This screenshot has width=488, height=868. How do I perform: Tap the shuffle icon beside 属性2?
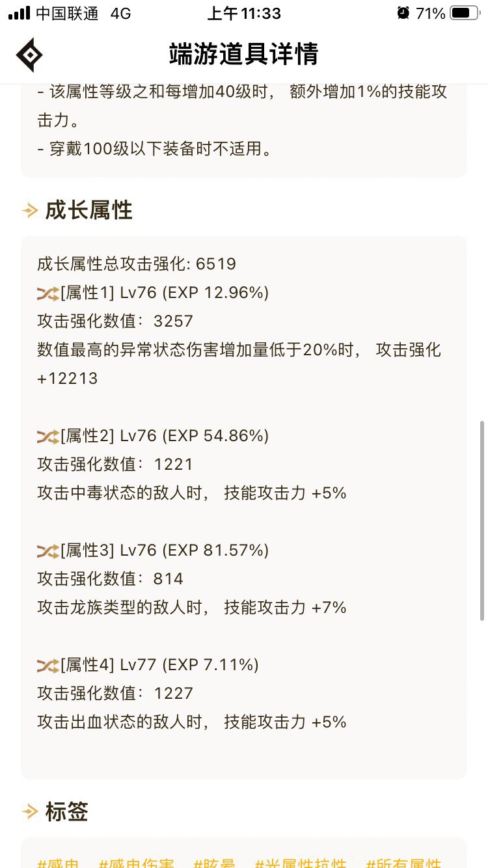(48, 436)
